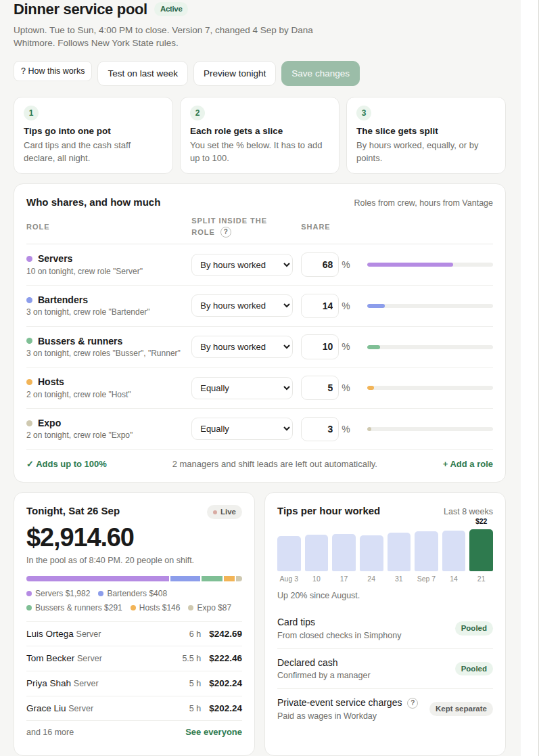Viewport: 539px width, 756px height.
Task: Click the Bussers & runners green share bar
Action: [373, 347]
